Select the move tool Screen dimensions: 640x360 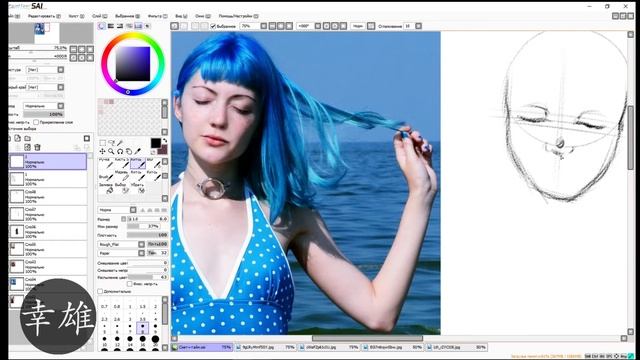tap(102, 151)
